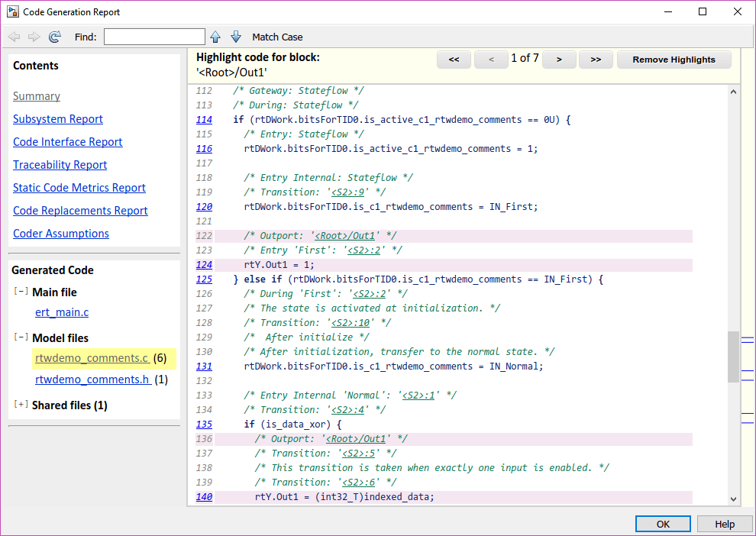The image size is (756, 536).
Task: Click the forward navigation arrow icon
Action: (34, 37)
